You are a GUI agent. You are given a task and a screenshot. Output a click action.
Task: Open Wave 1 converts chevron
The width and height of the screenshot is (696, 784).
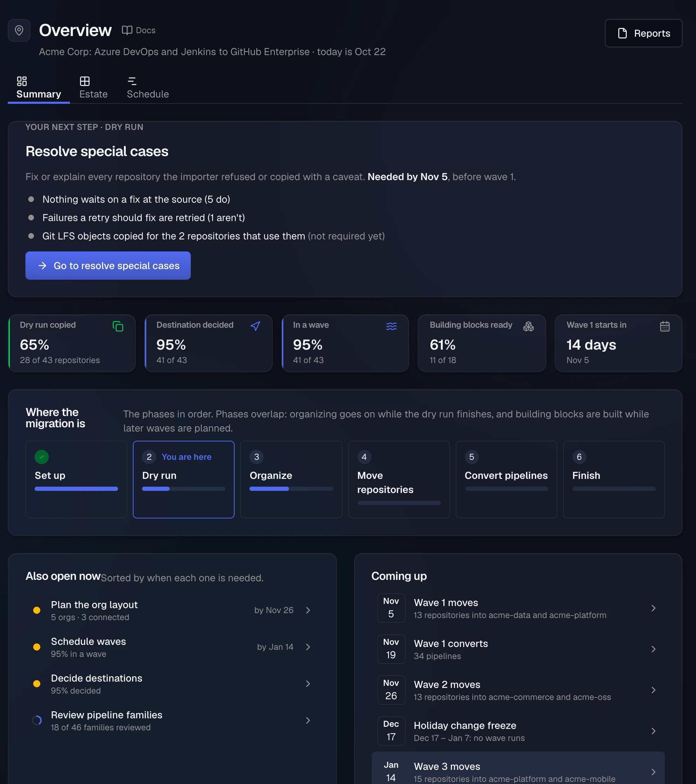pyautogui.click(x=653, y=649)
